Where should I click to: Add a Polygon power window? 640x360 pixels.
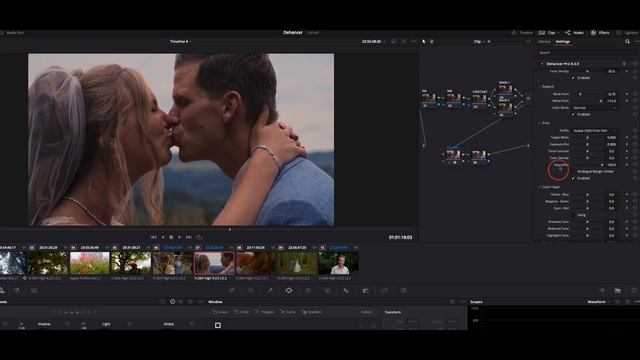pos(264,312)
